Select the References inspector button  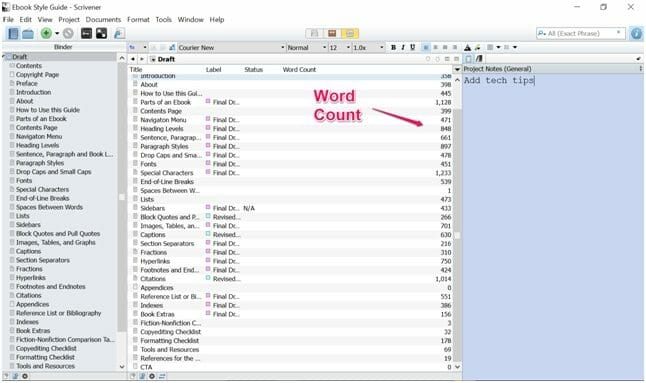[479, 59]
